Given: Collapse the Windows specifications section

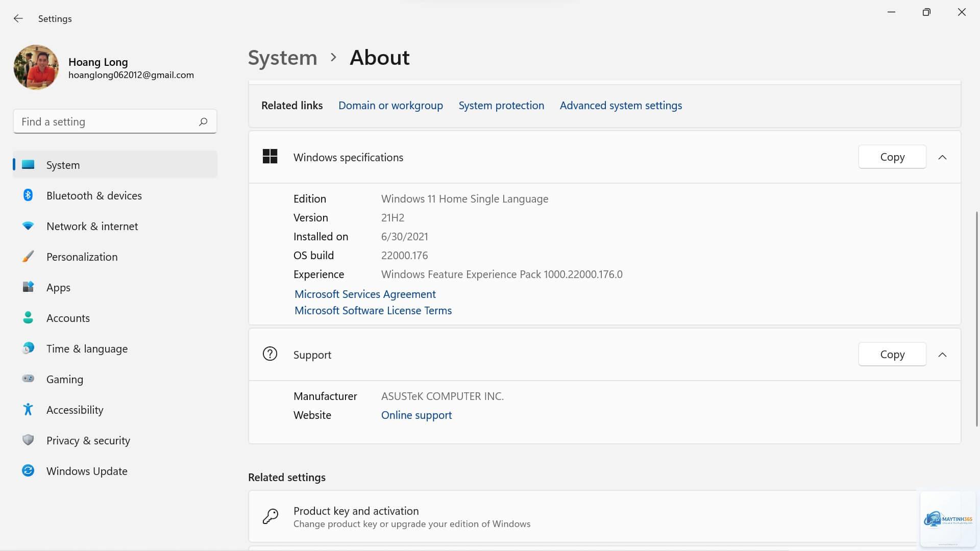Looking at the screenshot, I should coord(942,157).
